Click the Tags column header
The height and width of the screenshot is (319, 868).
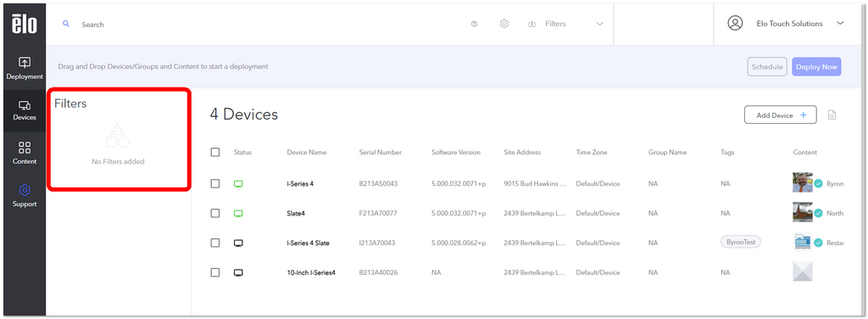click(x=727, y=153)
